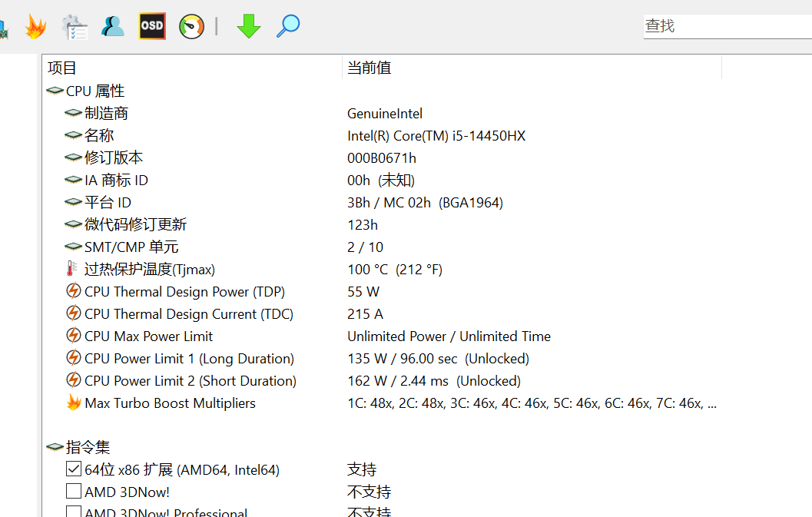This screenshot has height=517, width=812.
Task: Toggle the AMD 3DNow! checkbox
Action: pos(74,491)
